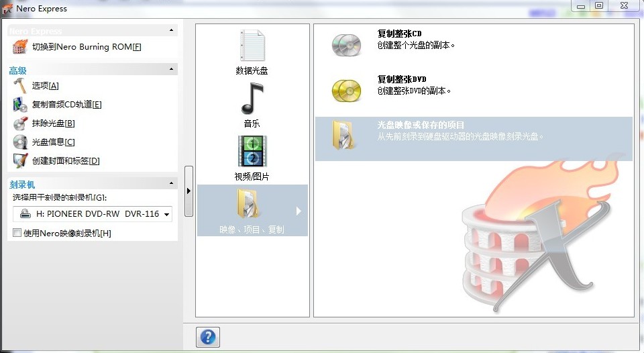The height and width of the screenshot is (353, 644).
Task: Click the 数据光盘 label
Action: pos(252,70)
